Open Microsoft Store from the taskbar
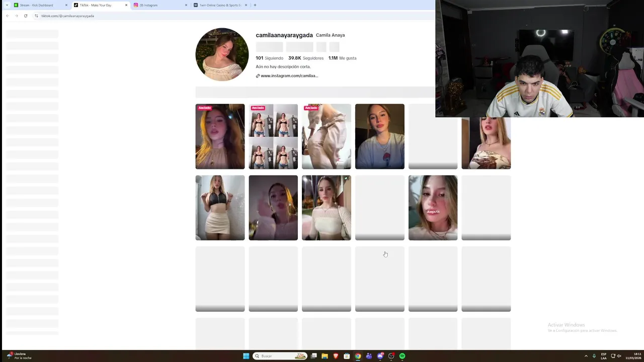The width and height of the screenshot is (644, 362). click(347, 356)
